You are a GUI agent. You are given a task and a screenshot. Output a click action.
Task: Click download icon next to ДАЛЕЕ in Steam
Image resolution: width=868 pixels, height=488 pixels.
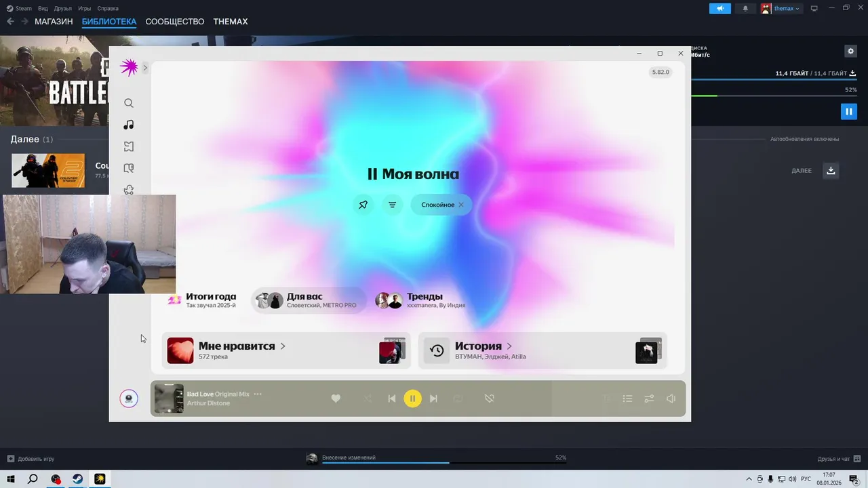831,170
